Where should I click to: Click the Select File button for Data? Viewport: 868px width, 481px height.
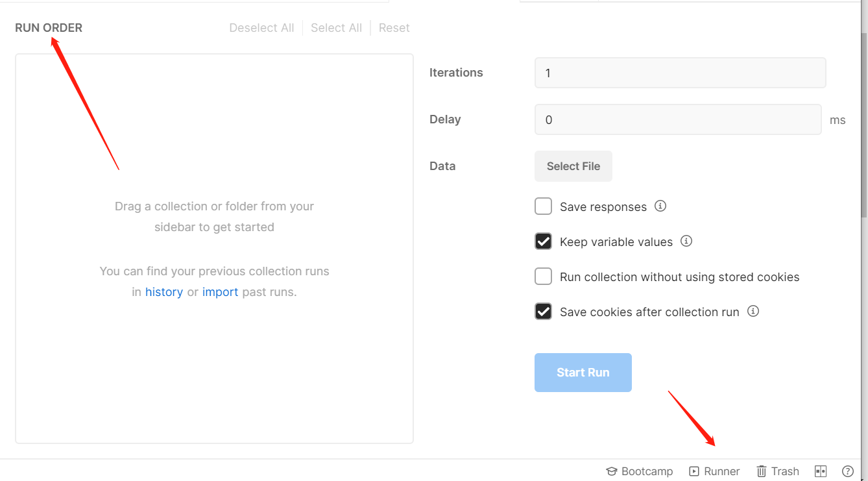[x=573, y=166]
